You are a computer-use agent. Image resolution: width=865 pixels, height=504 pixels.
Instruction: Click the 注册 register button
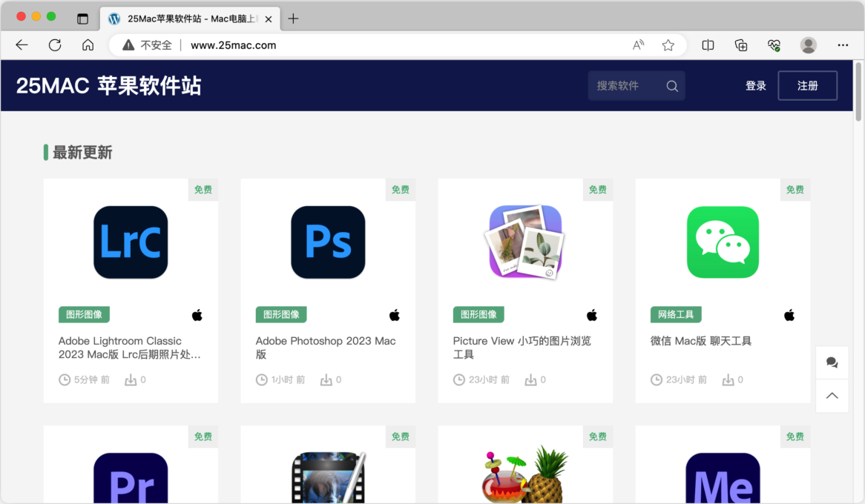coord(808,86)
